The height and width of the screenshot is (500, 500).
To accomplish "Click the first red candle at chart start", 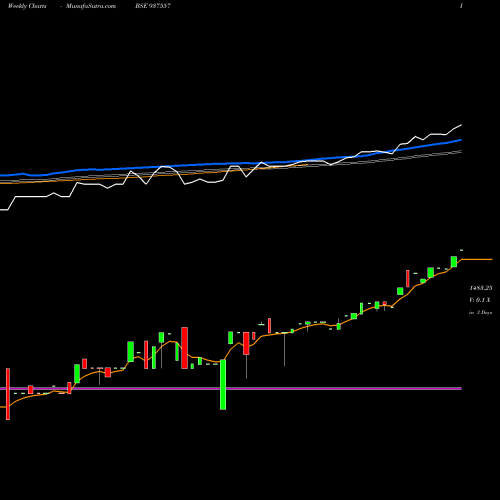I will click(8, 394).
